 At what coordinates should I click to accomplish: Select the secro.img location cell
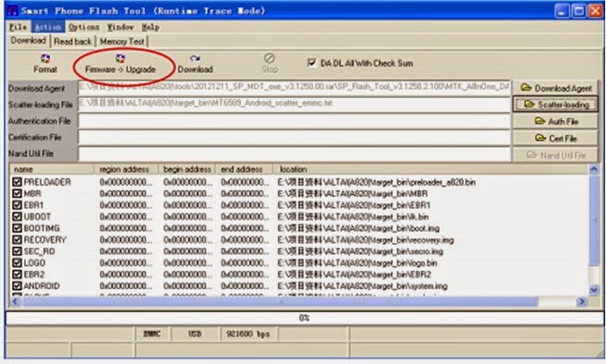(360, 251)
